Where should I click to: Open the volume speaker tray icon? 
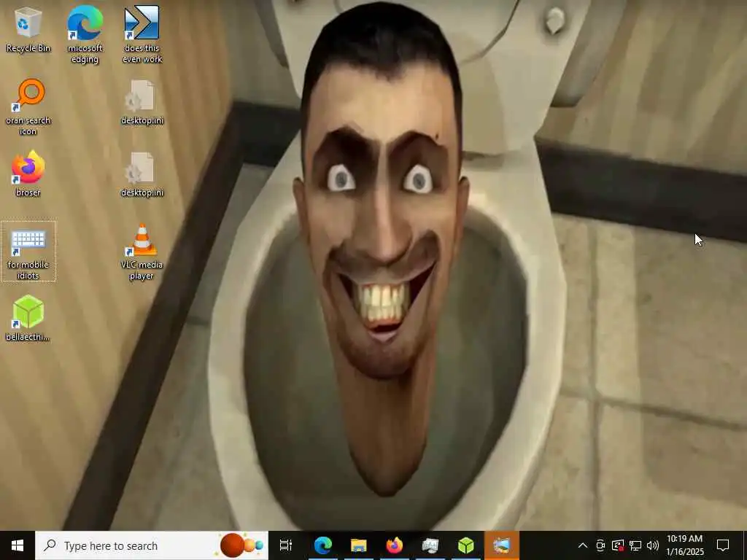pos(653,545)
